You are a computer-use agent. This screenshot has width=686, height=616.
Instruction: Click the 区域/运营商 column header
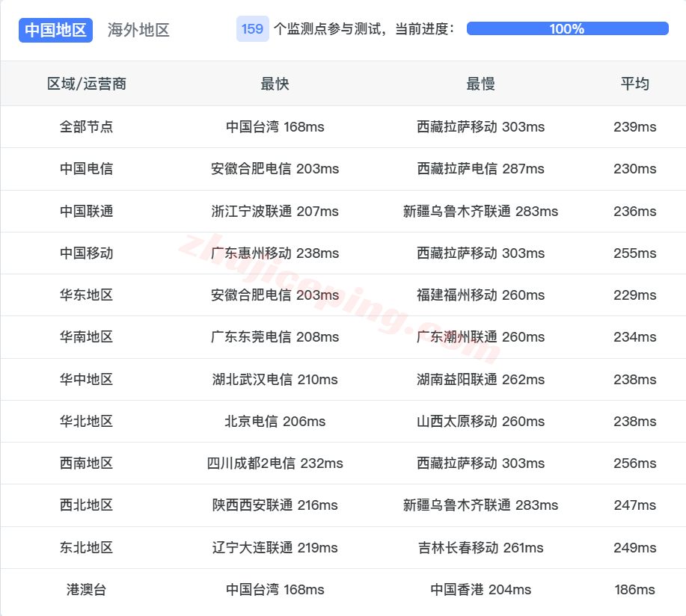87,84
